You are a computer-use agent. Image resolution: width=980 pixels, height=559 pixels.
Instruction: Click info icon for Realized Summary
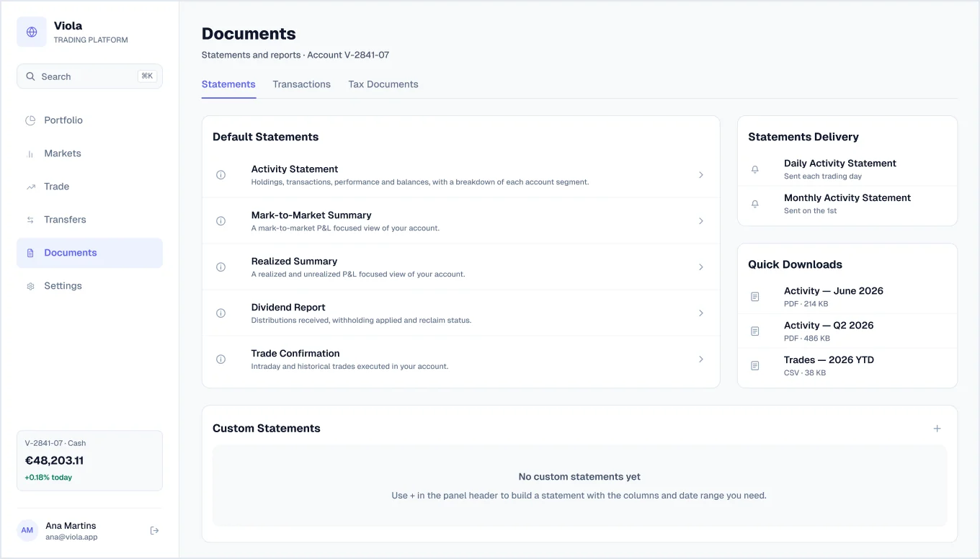(x=221, y=267)
